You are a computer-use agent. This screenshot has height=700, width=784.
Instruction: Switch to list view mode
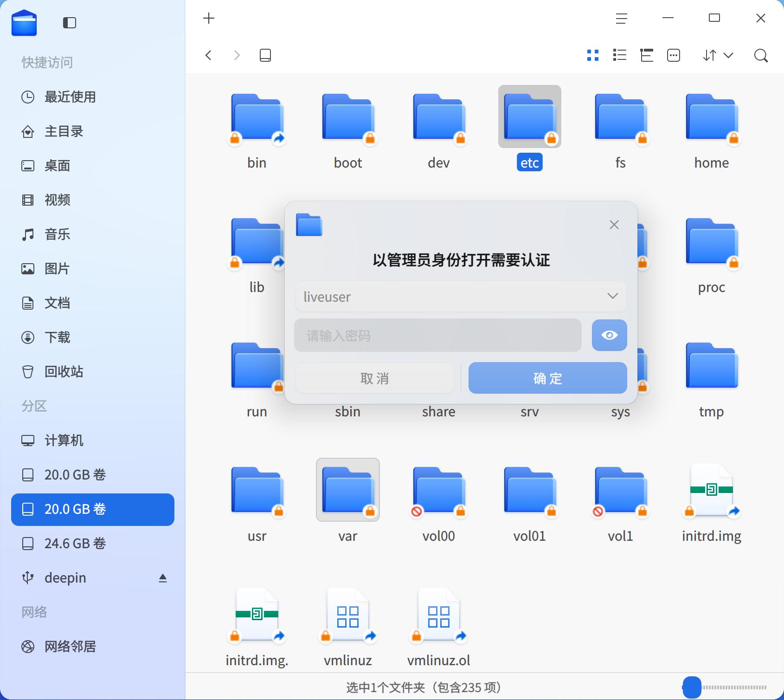click(620, 56)
